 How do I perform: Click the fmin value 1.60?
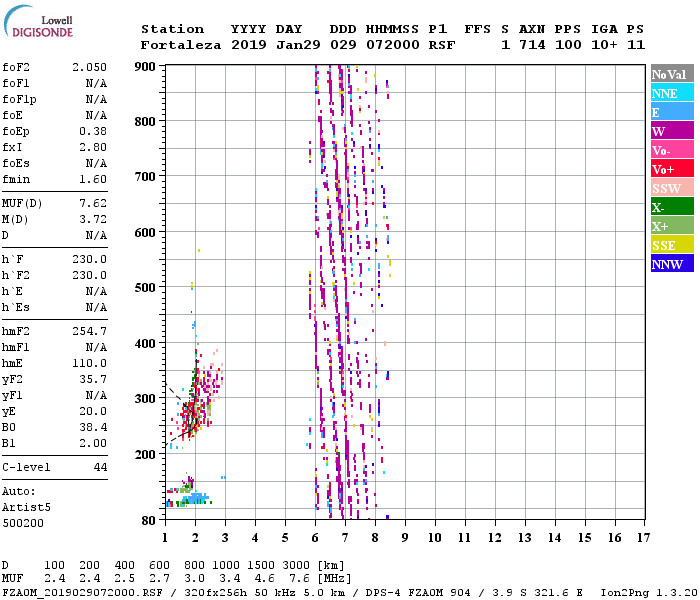pyautogui.click(x=93, y=179)
